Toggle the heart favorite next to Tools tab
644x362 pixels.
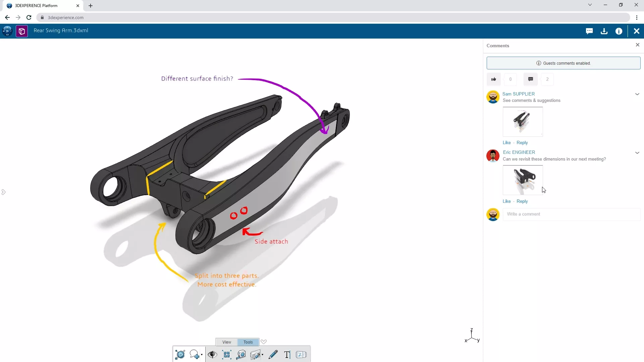click(x=264, y=342)
